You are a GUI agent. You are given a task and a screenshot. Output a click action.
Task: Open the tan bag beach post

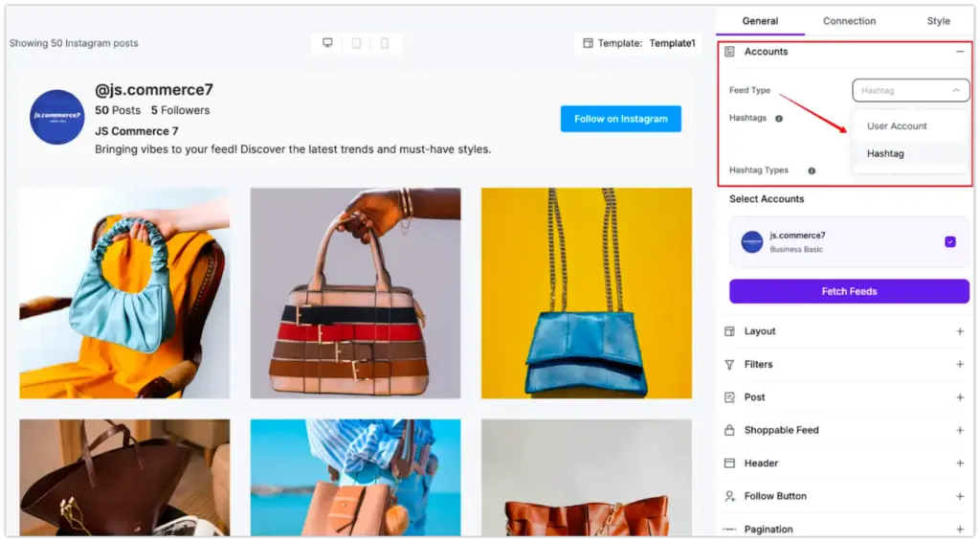point(355,478)
